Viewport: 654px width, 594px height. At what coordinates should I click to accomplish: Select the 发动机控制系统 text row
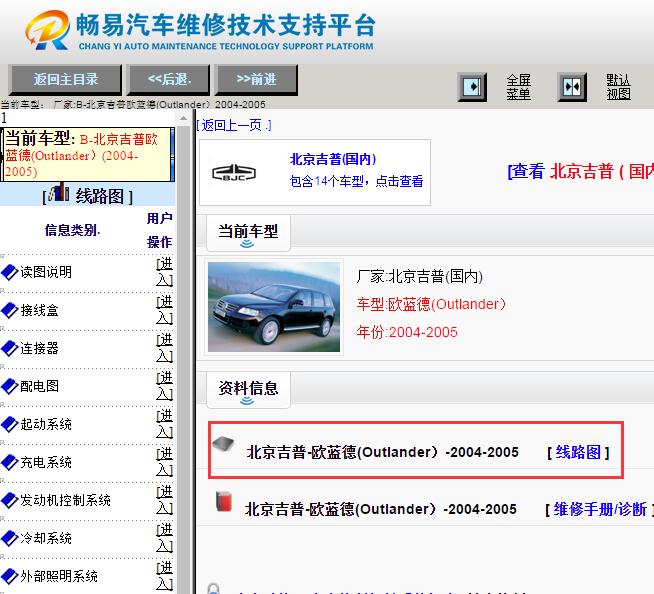tap(65, 500)
